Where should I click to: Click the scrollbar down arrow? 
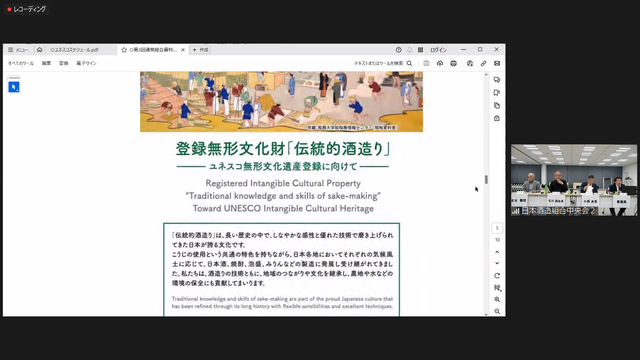pyautogui.click(x=486, y=314)
